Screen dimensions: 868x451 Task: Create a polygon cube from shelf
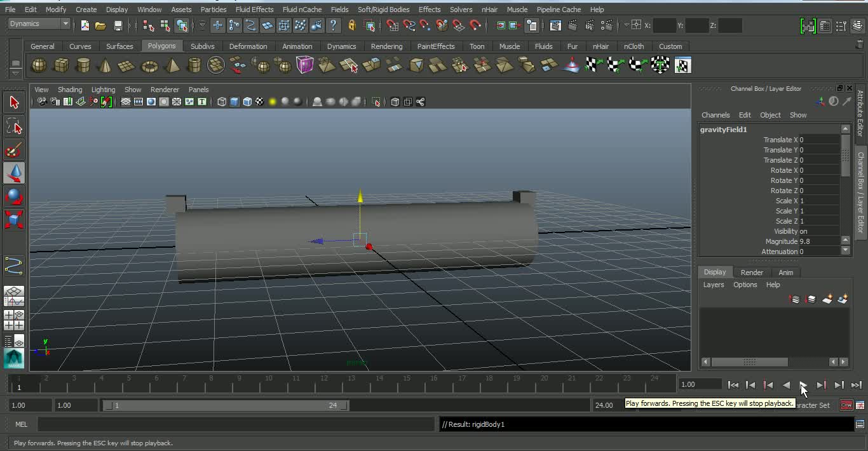click(x=61, y=65)
